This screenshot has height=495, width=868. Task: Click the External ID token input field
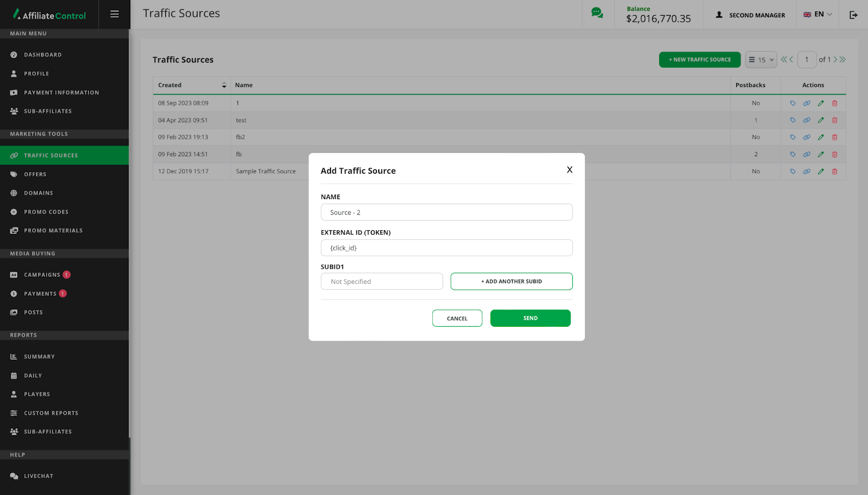[x=446, y=248]
